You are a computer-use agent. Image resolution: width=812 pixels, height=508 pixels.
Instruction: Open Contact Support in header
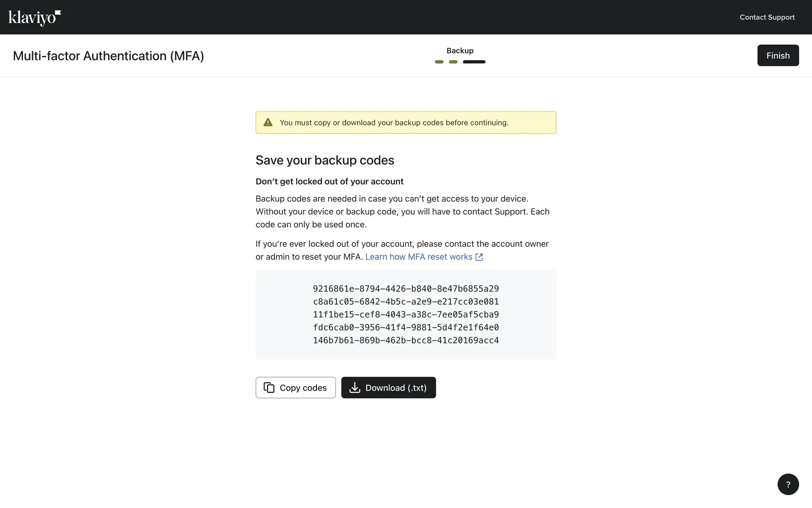767,17
